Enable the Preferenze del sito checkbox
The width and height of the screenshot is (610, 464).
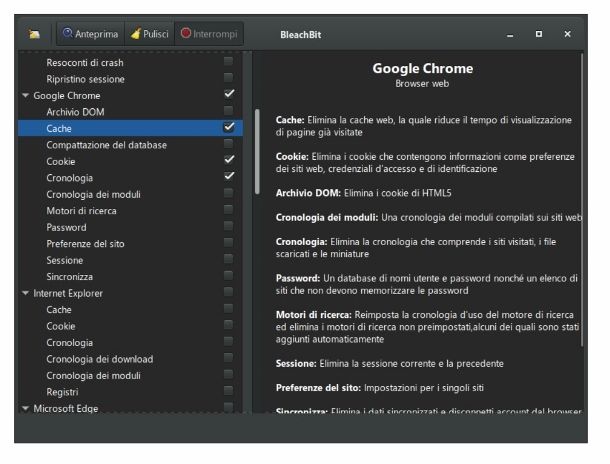pyautogui.click(x=229, y=242)
